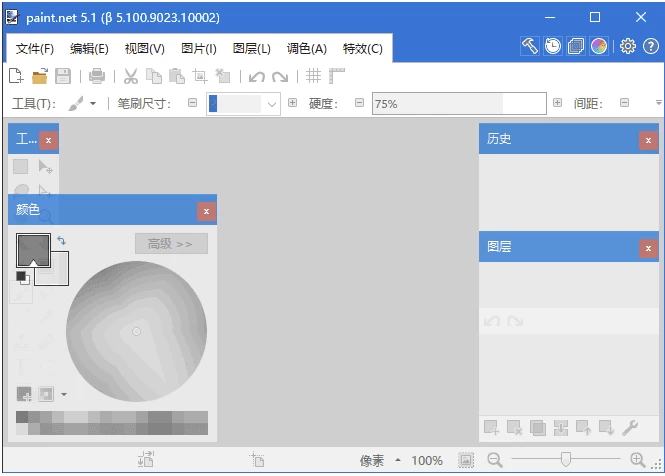Click the layer properties wrench icon
The image size is (665, 476).
pyautogui.click(x=630, y=428)
